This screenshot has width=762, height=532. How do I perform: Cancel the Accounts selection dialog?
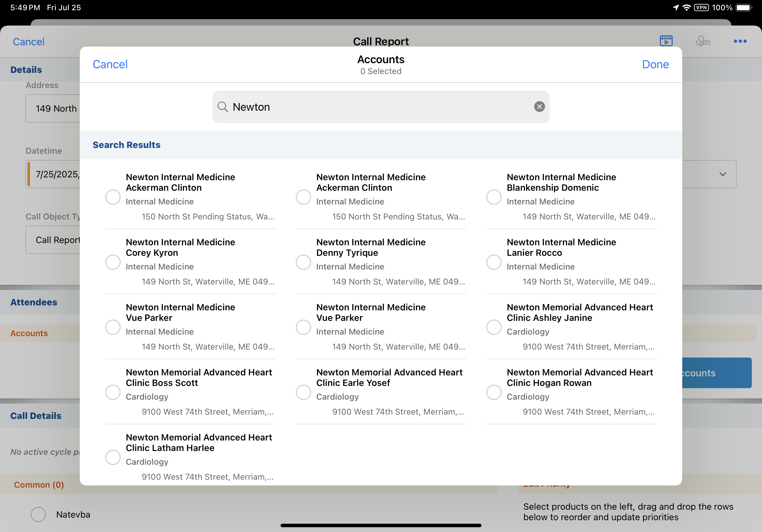pos(110,64)
